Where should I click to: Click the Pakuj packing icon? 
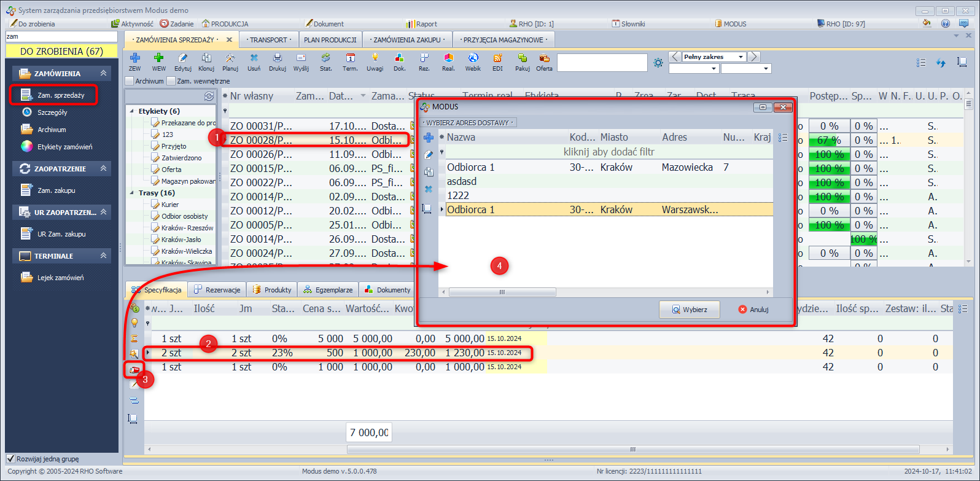coord(522,58)
